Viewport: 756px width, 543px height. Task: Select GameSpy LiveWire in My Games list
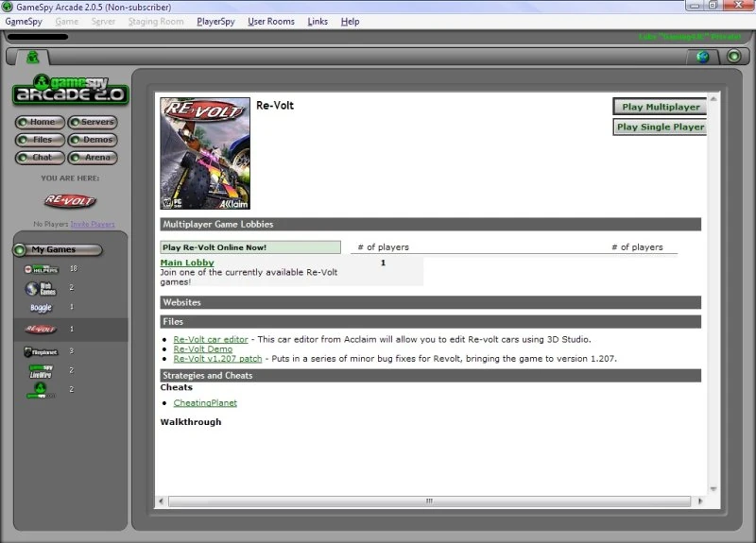pyautogui.click(x=41, y=371)
